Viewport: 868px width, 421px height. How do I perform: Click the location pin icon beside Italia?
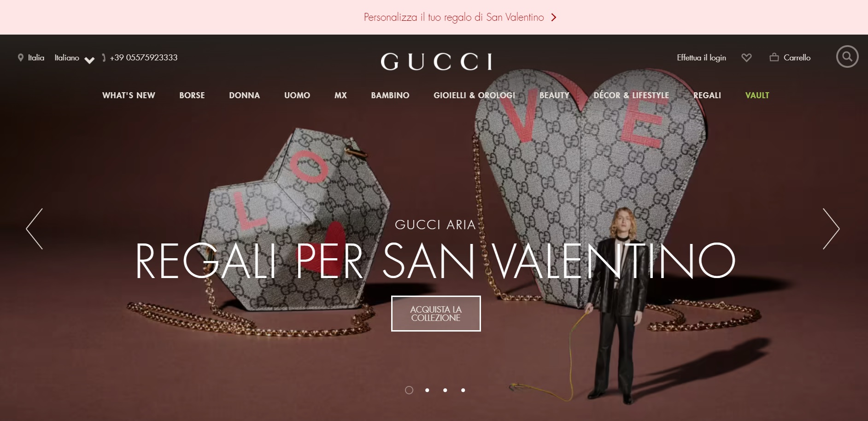coord(21,58)
